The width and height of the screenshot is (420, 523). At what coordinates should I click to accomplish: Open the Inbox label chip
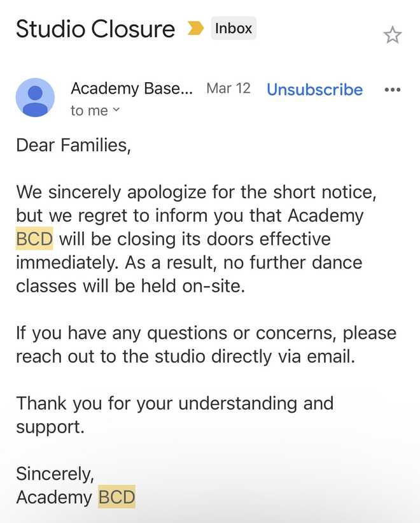pos(233,28)
